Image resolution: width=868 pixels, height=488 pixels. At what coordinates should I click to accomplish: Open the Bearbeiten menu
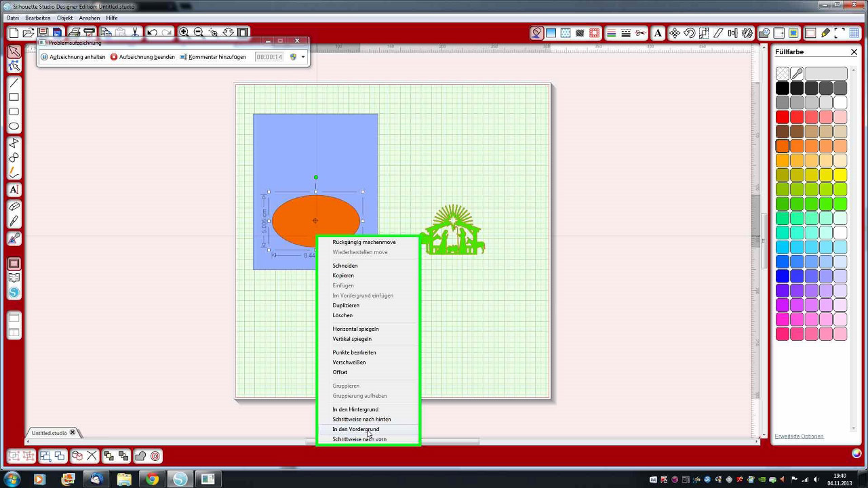37,18
